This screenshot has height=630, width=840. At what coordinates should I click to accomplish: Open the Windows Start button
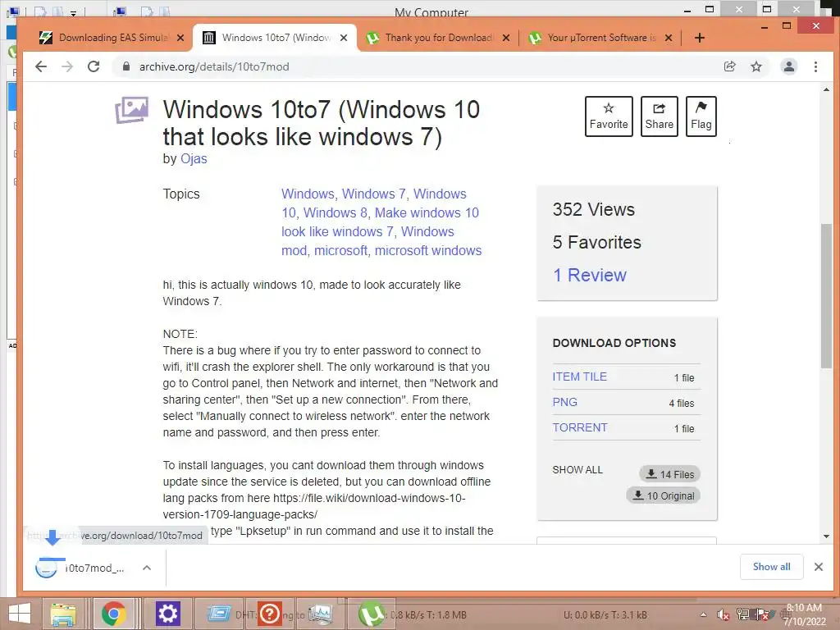(20, 614)
